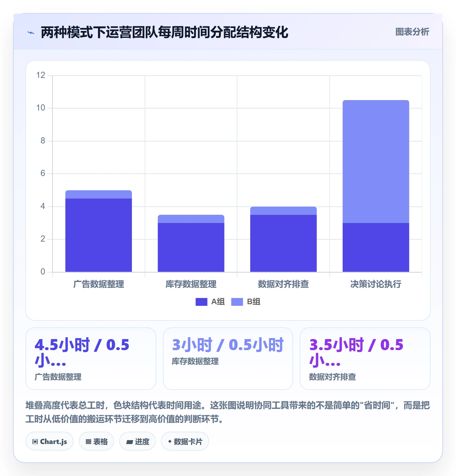
Task: Click the x-axis label 数据对齐排查 under the chart
Action: [x=283, y=284]
